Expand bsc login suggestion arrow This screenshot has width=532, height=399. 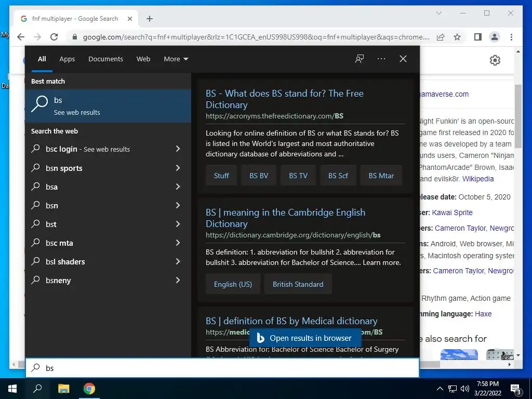point(178,149)
